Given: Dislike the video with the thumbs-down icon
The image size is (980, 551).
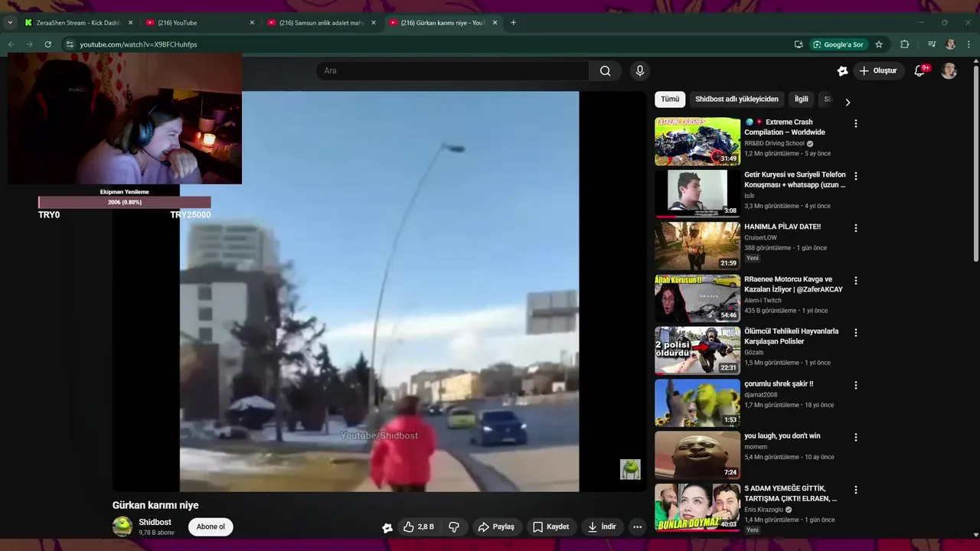Looking at the screenshot, I should [x=454, y=527].
